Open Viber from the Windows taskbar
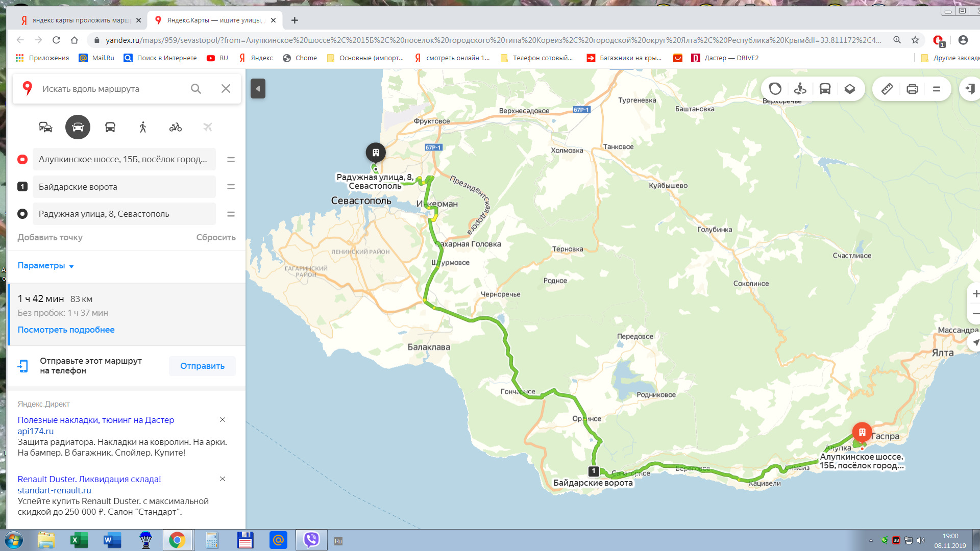 click(311, 540)
